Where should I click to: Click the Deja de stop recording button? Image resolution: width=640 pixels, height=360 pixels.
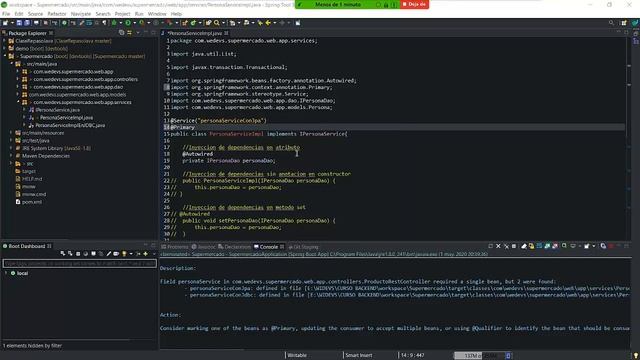tap(414, 4)
